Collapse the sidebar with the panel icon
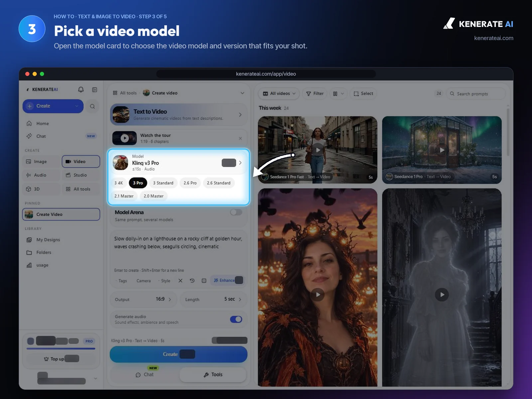This screenshot has width=532, height=399. [94, 89]
